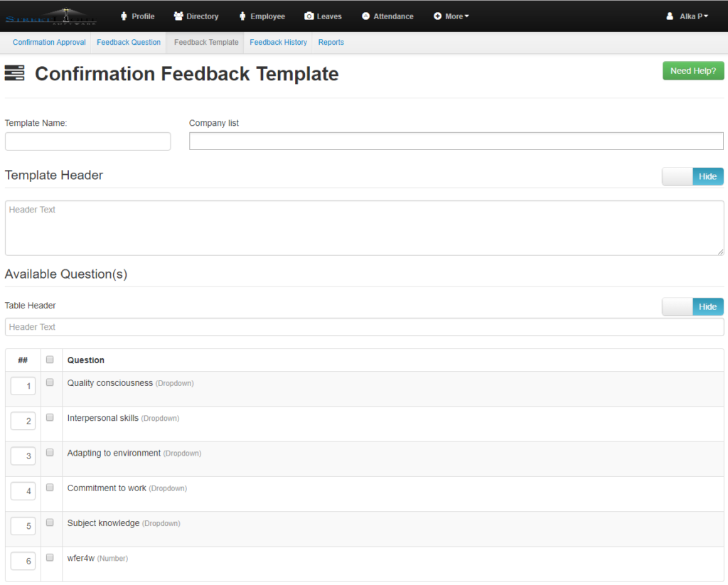Image resolution: width=728 pixels, height=585 pixels.
Task: Open the Company list selector
Action: 456,141
